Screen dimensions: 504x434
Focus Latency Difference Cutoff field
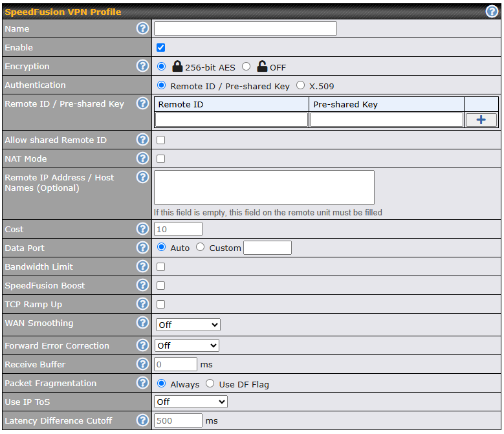[178, 420]
